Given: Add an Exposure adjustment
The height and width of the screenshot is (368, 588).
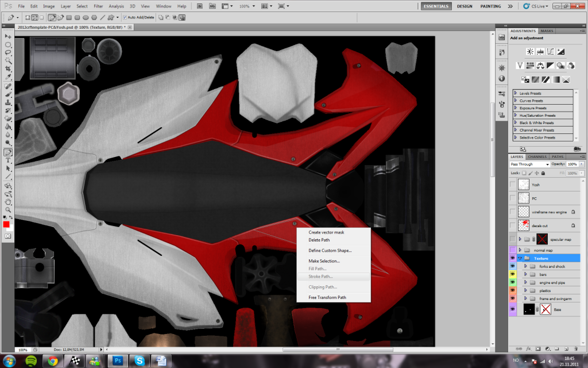Looking at the screenshot, I should pyautogui.click(x=560, y=52).
